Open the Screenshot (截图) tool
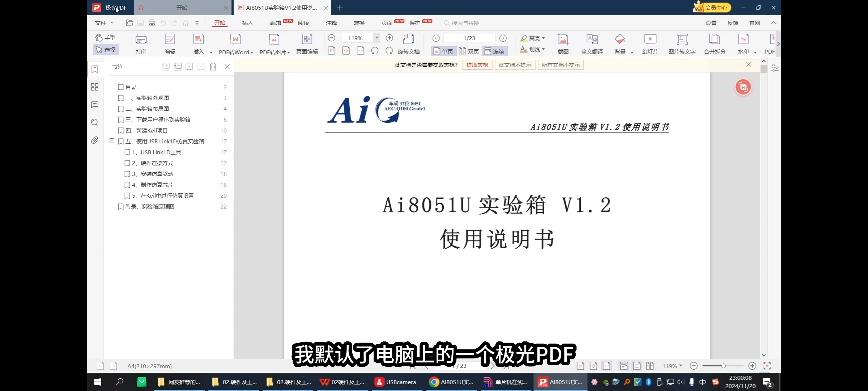This screenshot has height=391, width=868. pos(563,43)
